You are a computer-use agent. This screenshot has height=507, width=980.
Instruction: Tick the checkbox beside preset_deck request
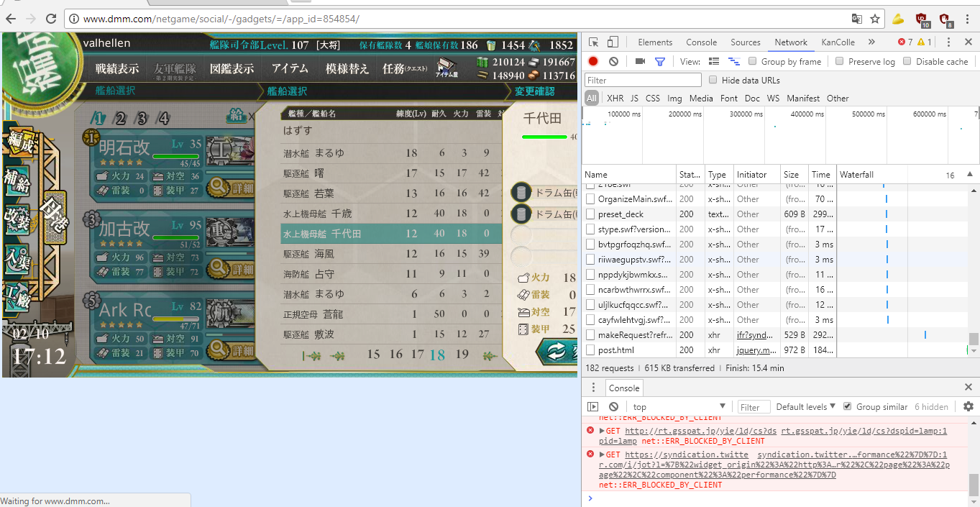point(590,214)
